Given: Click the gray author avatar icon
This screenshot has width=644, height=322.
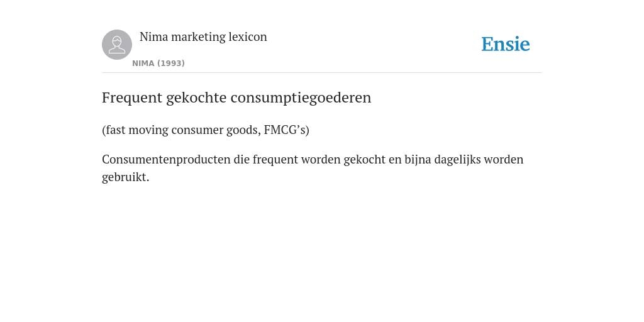Looking at the screenshot, I should coord(117,45).
